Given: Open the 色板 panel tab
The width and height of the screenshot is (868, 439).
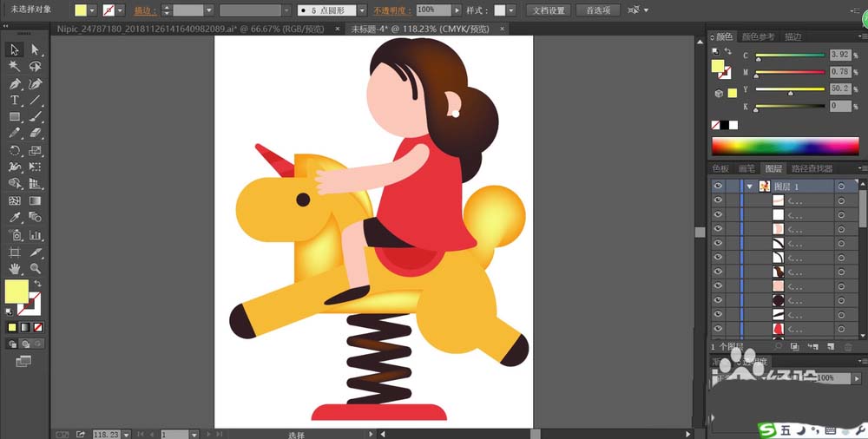Looking at the screenshot, I should point(720,168).
